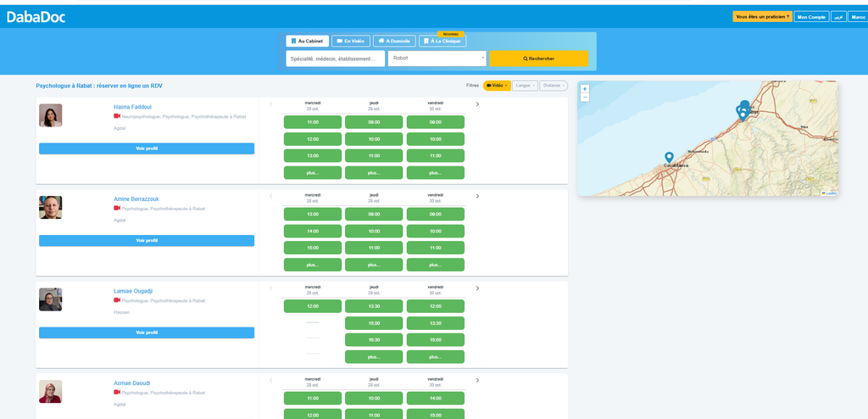Book Asmae Daoudi Thursday 10:00 slot

click(x=374, y=399)
